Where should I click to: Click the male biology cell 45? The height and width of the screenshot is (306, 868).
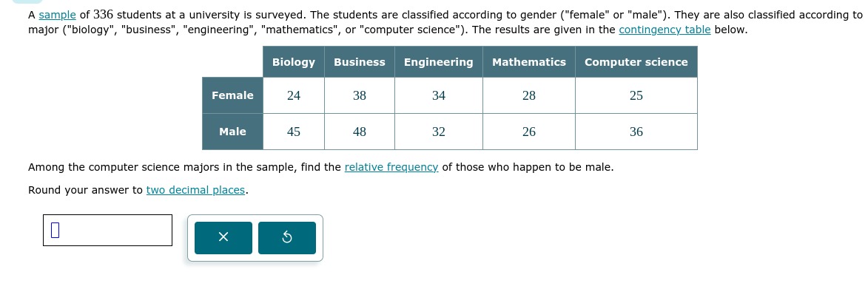coord(293,132)
